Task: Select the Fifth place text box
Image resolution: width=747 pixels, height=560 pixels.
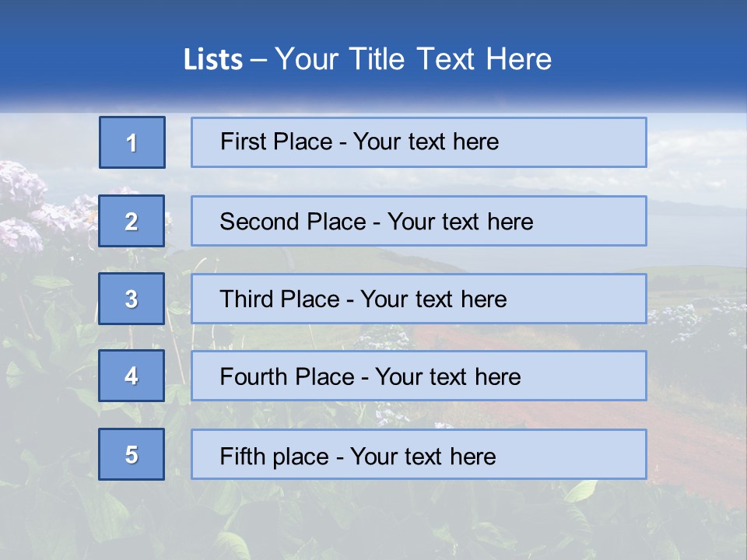Action: point(419,454)
